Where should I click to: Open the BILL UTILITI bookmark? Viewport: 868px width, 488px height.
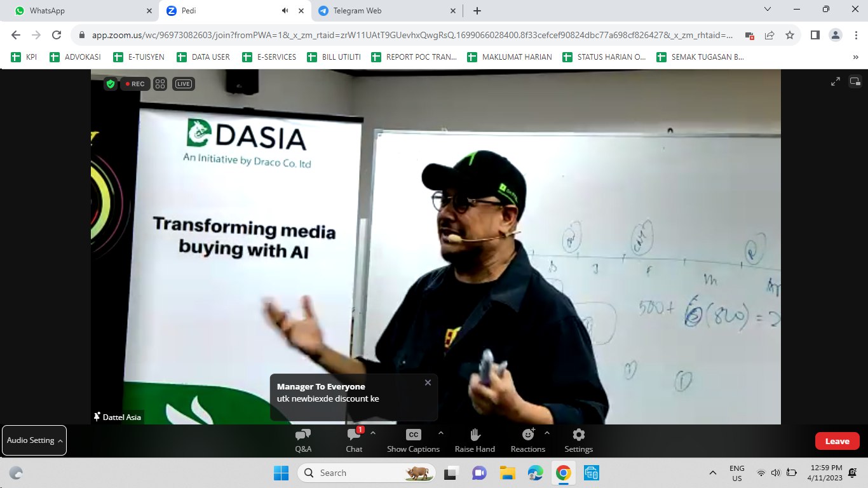pos(334,57)
